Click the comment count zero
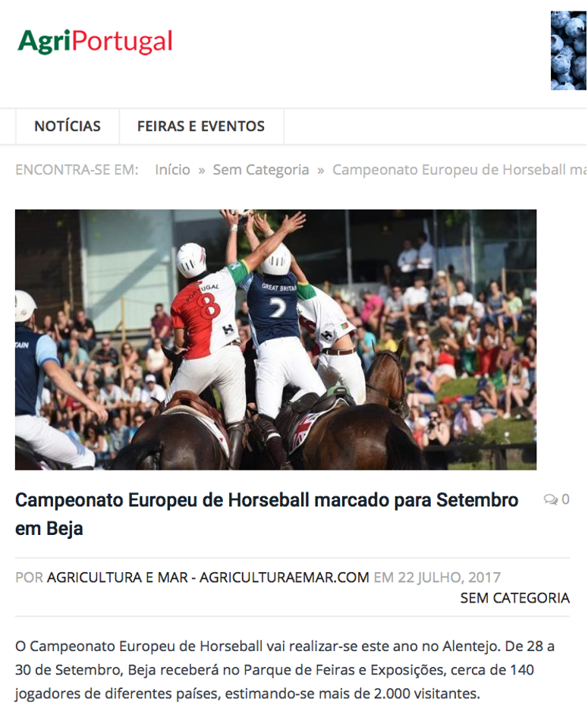Screen dimensions: 588x727 pyautogui.click(x=565, y=499)
